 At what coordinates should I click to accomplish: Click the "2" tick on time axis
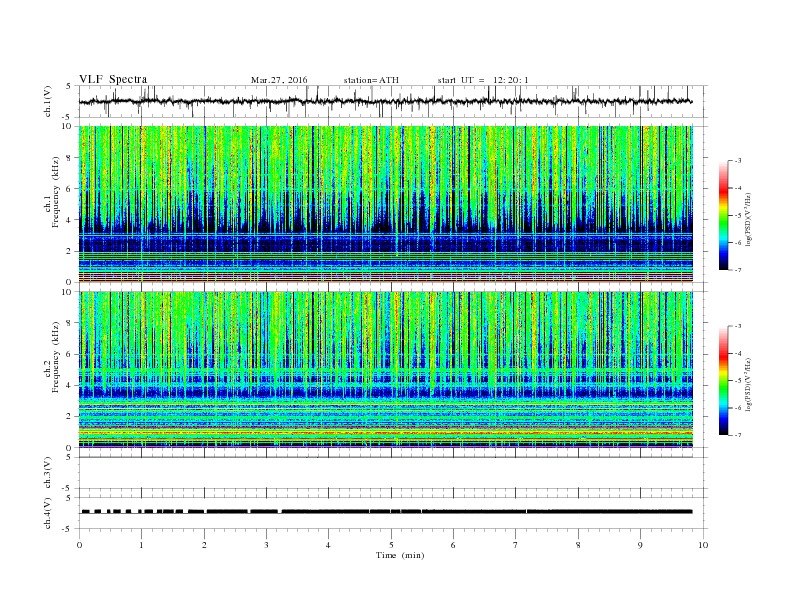204,545
